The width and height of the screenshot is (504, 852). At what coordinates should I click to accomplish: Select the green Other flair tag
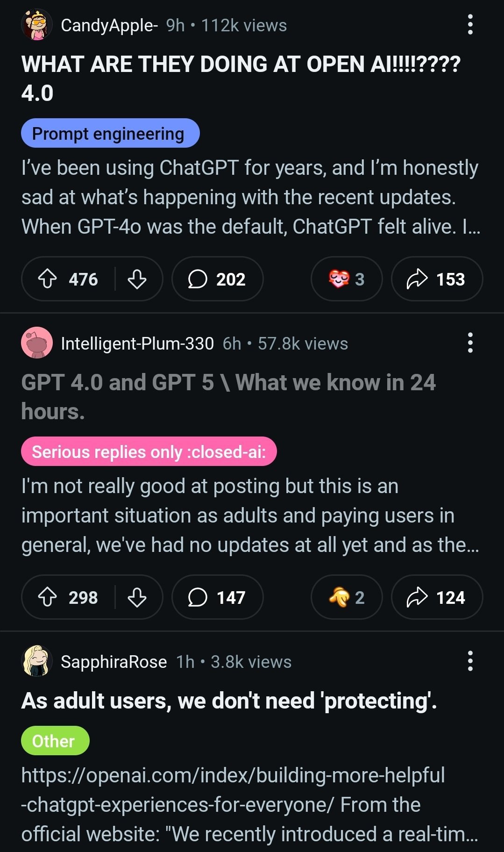(55, 741)
